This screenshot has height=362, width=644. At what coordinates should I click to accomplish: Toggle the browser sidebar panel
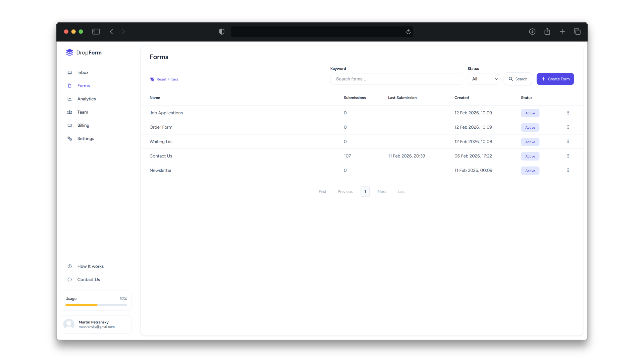point(96,32)
